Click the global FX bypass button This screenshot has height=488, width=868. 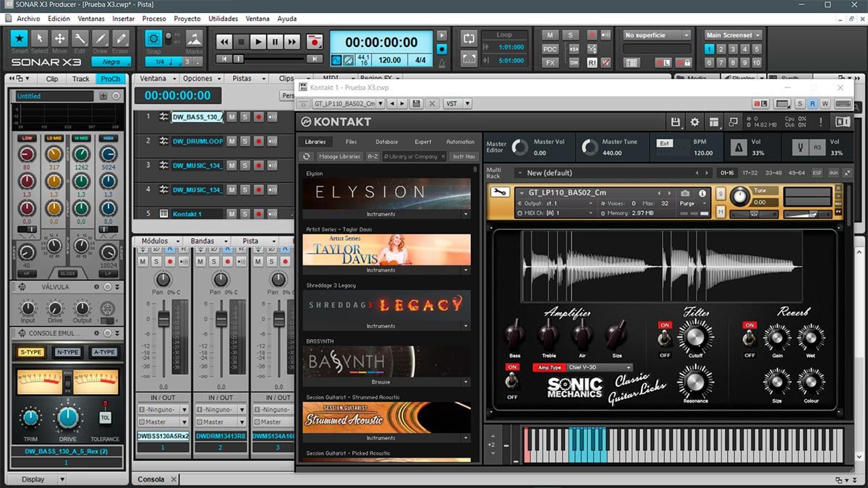[x=550, y=63]
